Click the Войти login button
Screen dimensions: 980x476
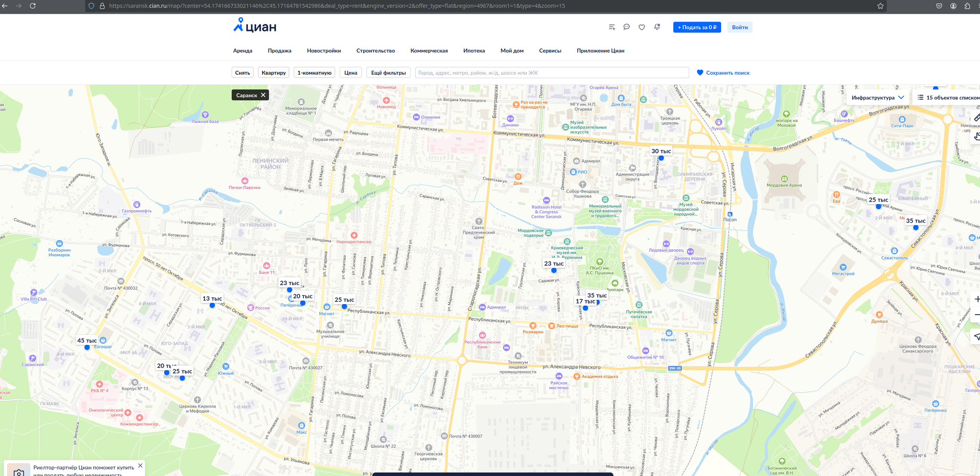coord(739,27)
